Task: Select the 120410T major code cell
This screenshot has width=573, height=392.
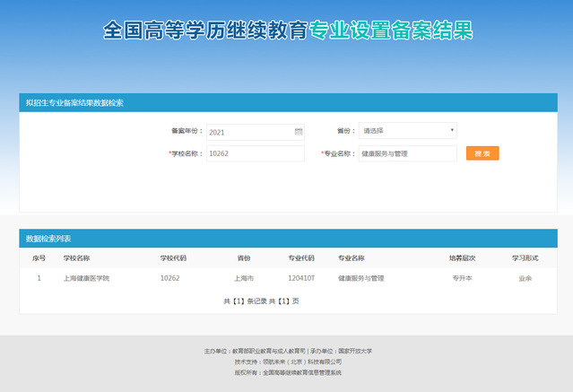Action: (301, 278)
